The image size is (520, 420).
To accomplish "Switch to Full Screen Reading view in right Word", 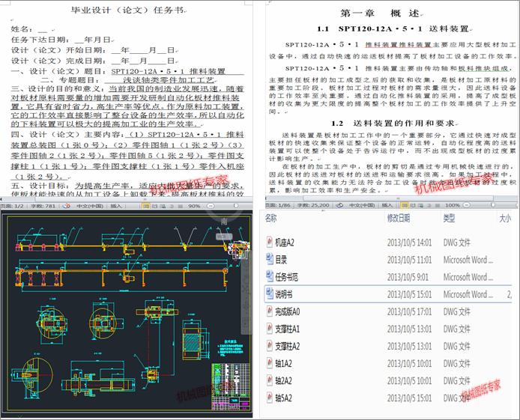I will (x=413, y=205).
